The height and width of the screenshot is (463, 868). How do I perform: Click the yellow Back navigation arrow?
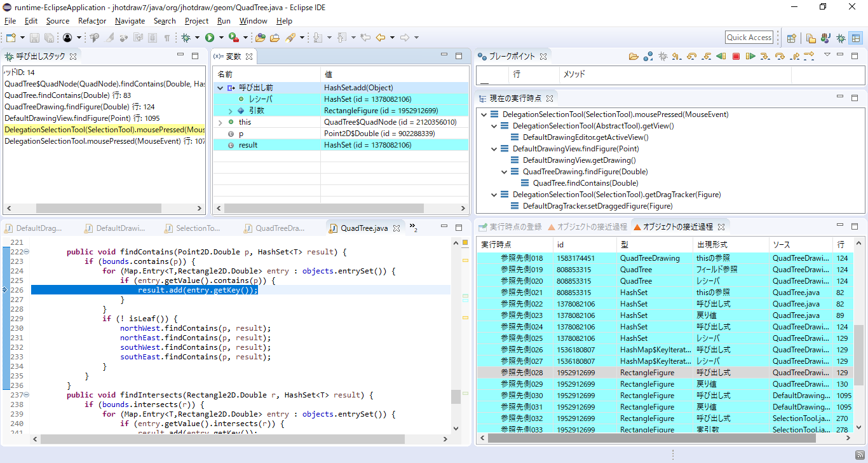pos(381,38)
